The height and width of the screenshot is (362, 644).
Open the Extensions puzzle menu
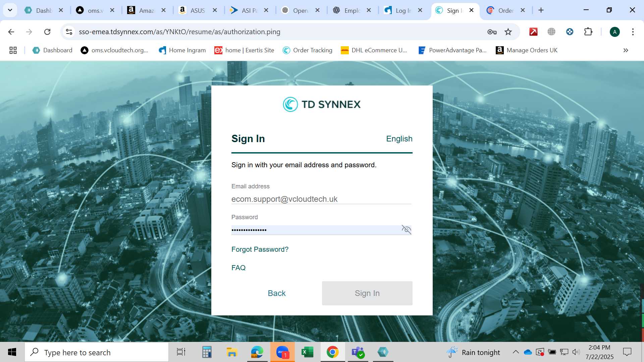pyautogui.click(x=588, y=32)
